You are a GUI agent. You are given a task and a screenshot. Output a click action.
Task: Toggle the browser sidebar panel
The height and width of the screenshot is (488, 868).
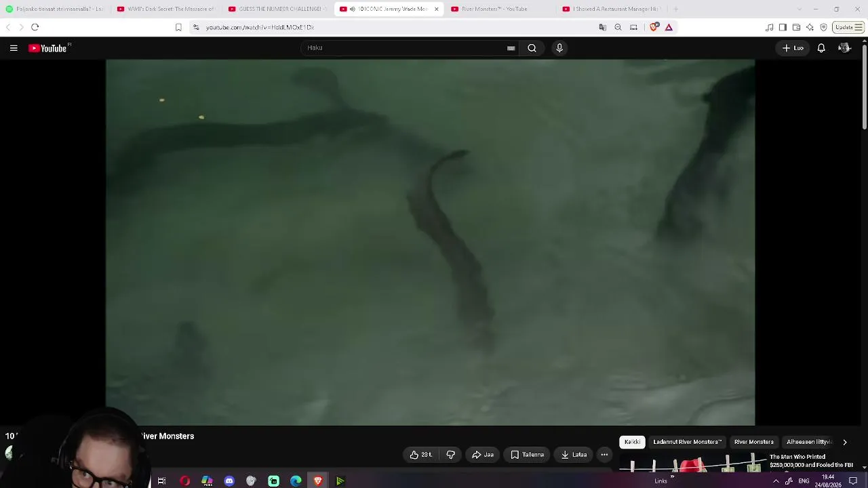coord(783,27)
